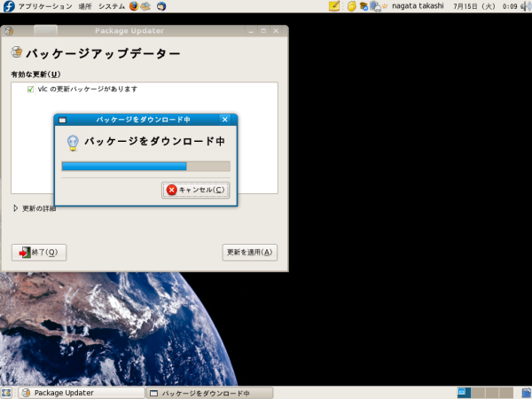Open the clock showing 7月15日 (火) 0:09
This screenshot has height=399, width=532.
pos(485,6)
